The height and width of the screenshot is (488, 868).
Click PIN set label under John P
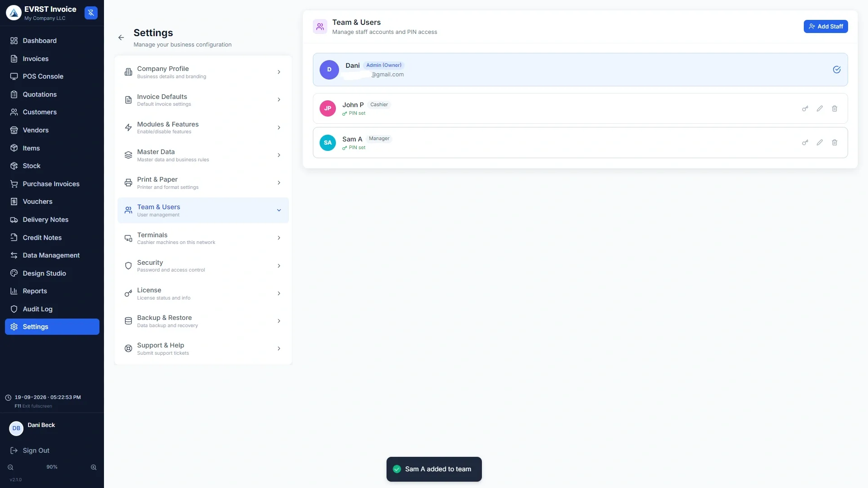coord(357,113)
